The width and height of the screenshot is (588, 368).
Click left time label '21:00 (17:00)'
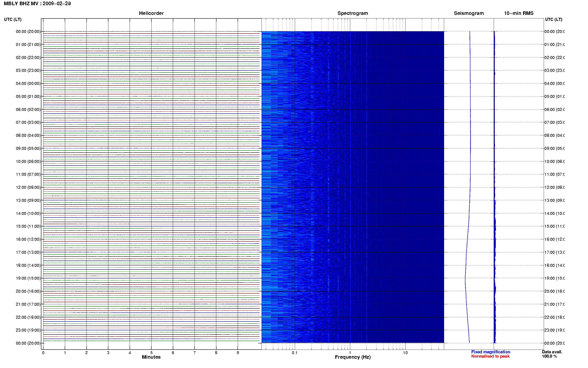pyautogui.click(x=28, y=304)
